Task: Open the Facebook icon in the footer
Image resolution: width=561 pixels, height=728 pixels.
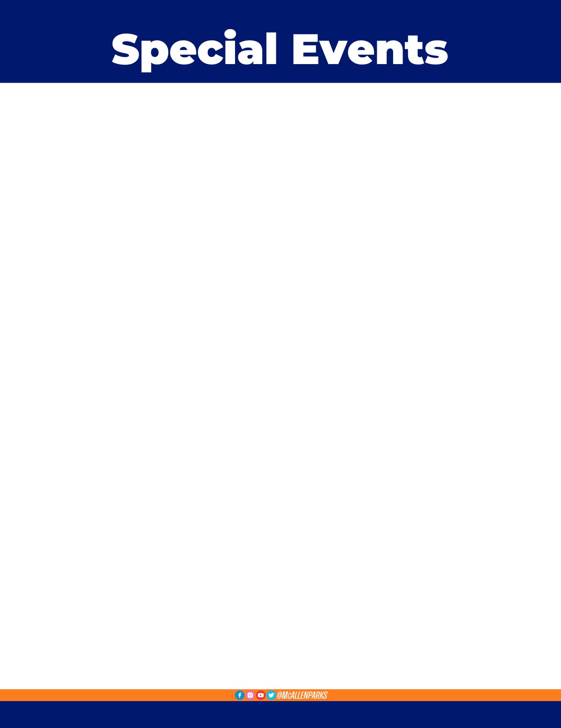Action: pyautogui.click(x=240, y=695)
